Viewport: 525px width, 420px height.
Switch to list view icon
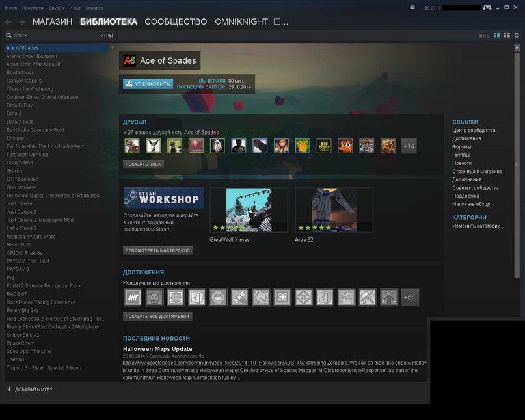[x=507, y=35]
